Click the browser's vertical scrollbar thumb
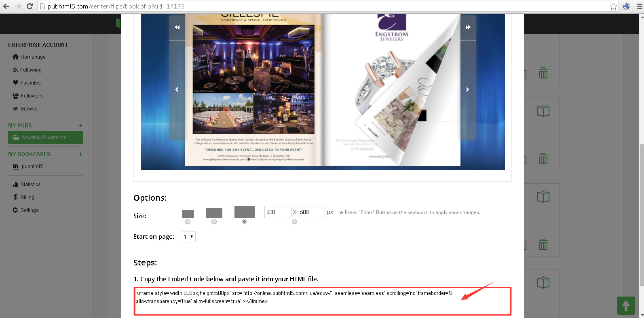The width and height of the screenshot is (644, 318). 642,214
